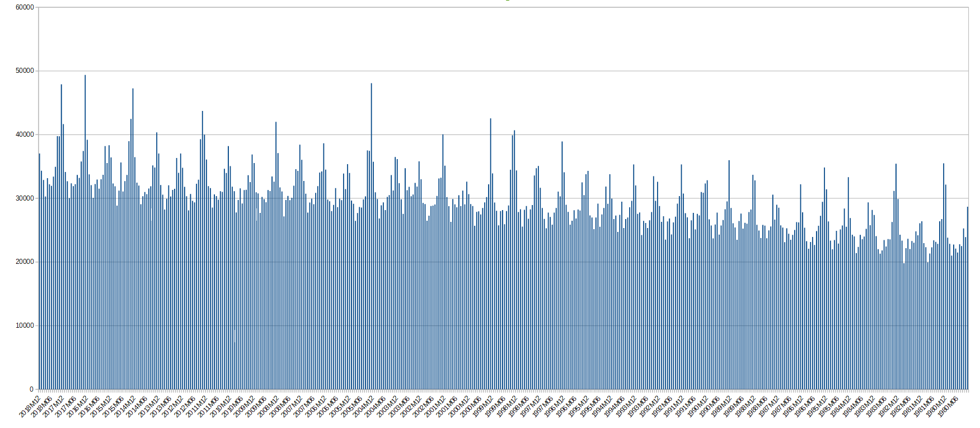Click the 40000 value on the vertical axis

pyautogui.click(x=25, y=134)
